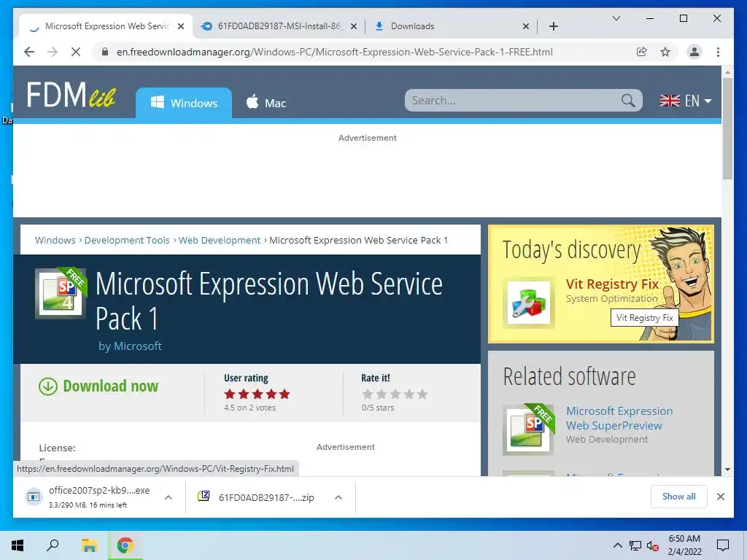Image resolution: width=747 pixels, height=560 pixels.
Task: Open taskbar search magnifier
Action: pyautogui.click(x=53, y=545)
